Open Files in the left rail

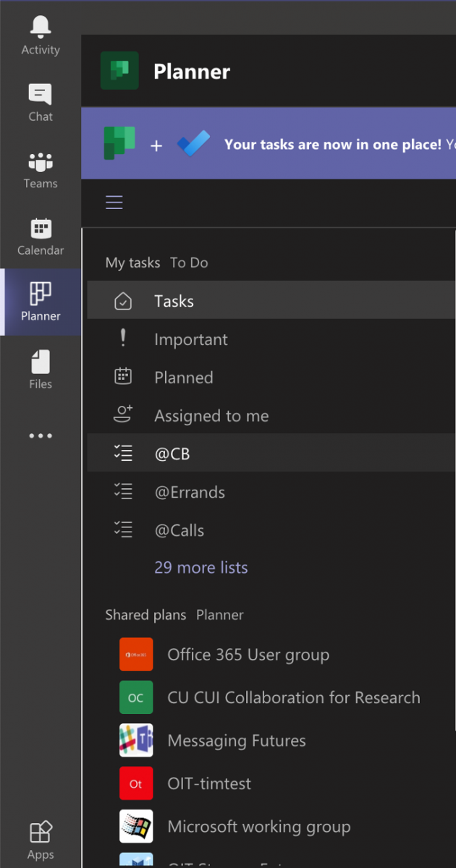point(41,369)
